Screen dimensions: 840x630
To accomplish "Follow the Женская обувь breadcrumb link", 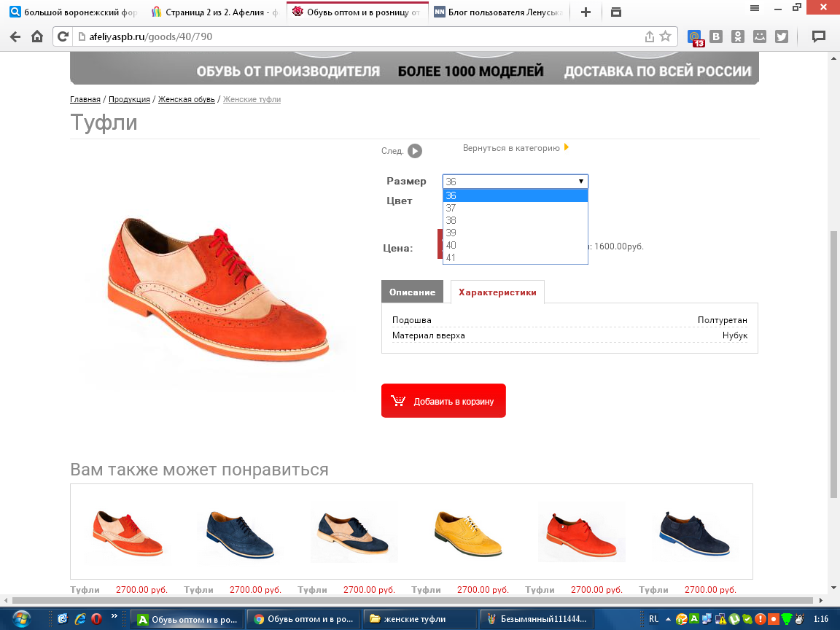I will [x=186, y=99].
